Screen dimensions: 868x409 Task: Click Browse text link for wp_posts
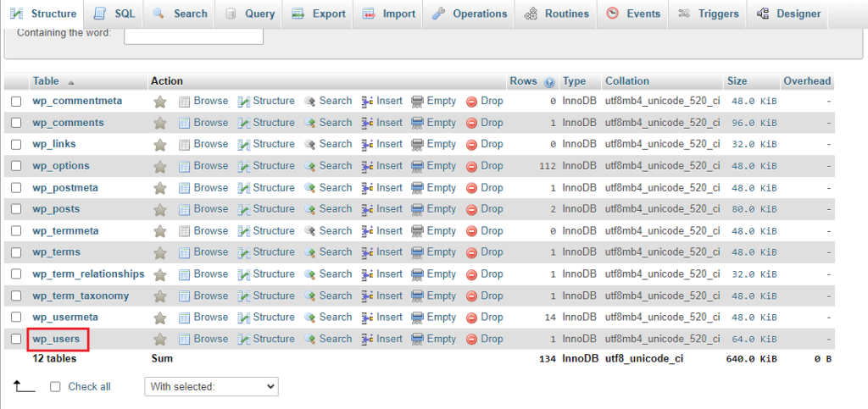(211, 209)
